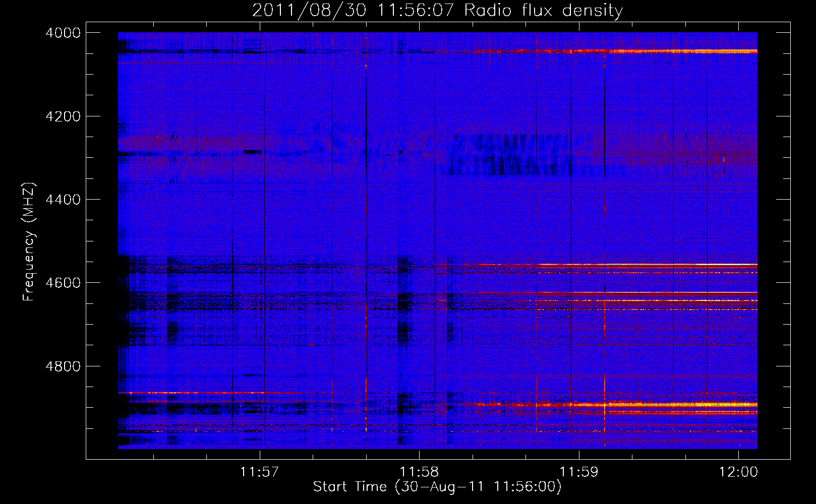
Task: Select the 4200 frequency axis label
Action: (63, 116)
